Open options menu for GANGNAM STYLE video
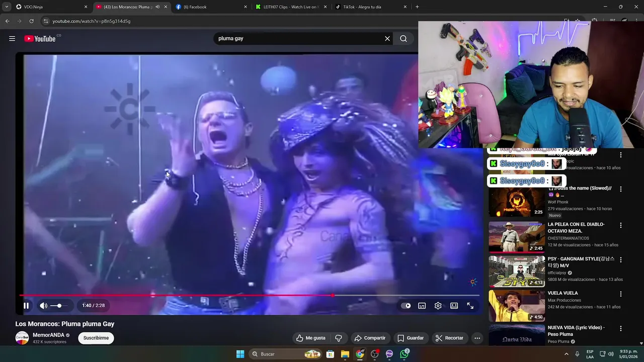The height and width of the screenshot is (362, 644). (620, 260)
